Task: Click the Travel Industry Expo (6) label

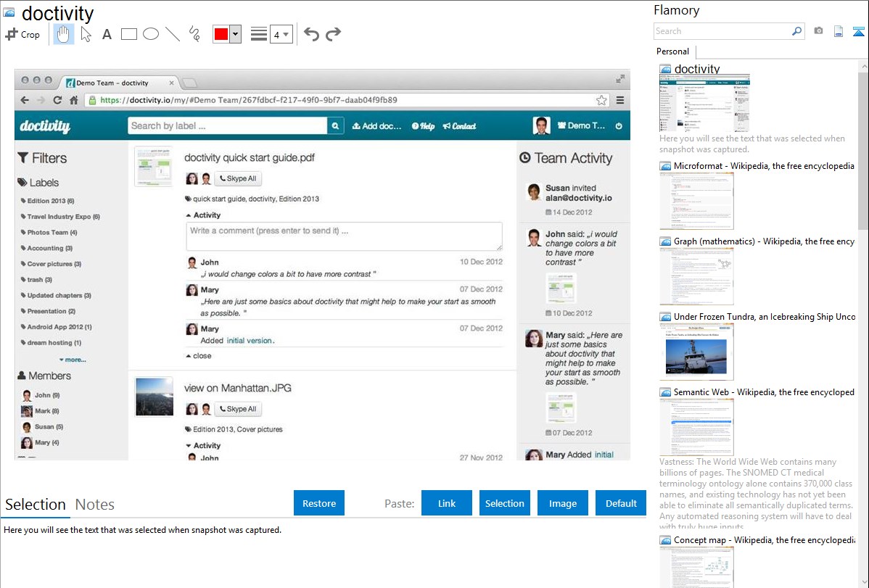Action: pos(60,217)
